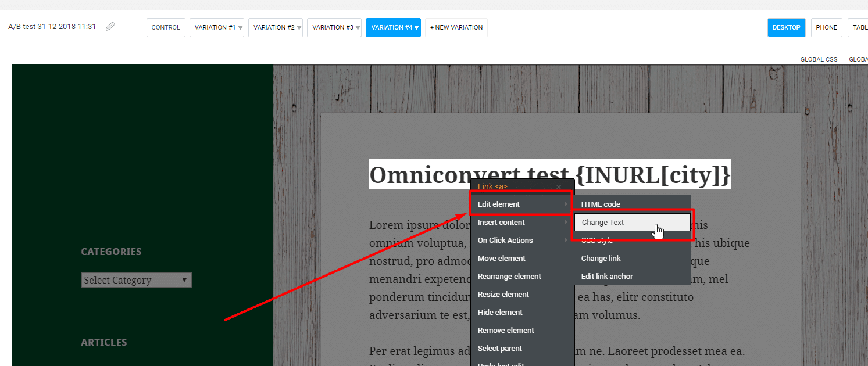The height and width of the screenshot is (366, 868).
Task: Select HTML code in the submenu
Action: [633, 204]
